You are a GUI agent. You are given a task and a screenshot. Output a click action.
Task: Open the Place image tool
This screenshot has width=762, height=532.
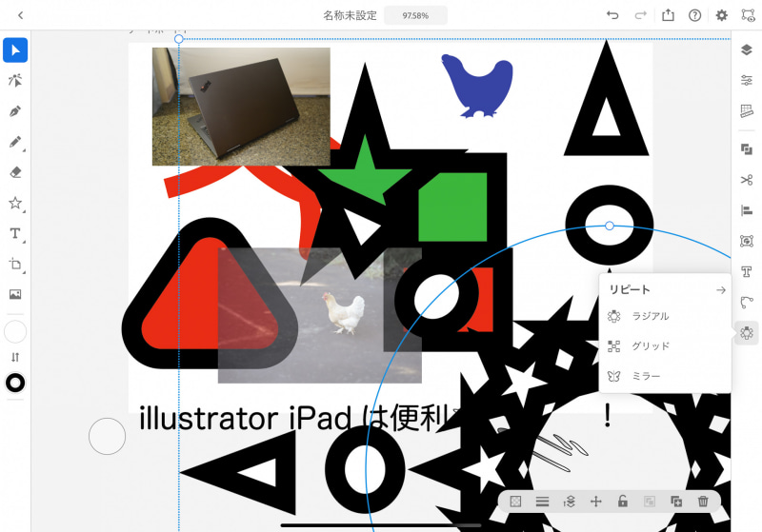coord(15,294)
